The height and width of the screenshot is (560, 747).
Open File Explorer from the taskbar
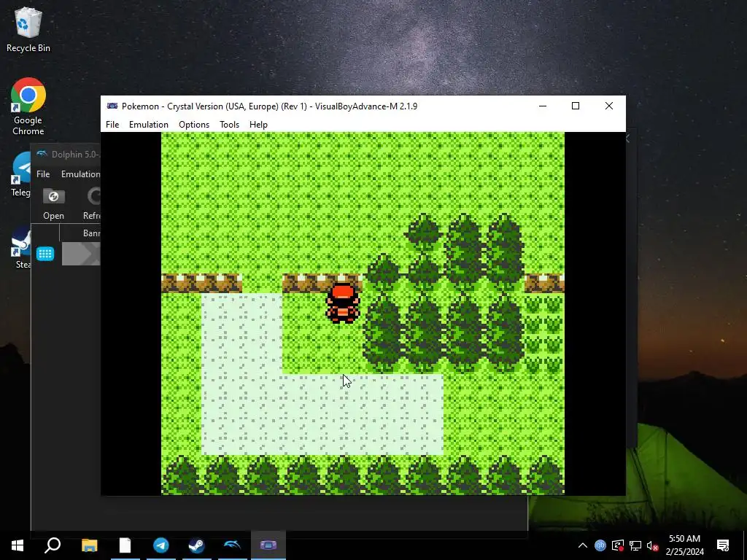(x=89, y=545)
